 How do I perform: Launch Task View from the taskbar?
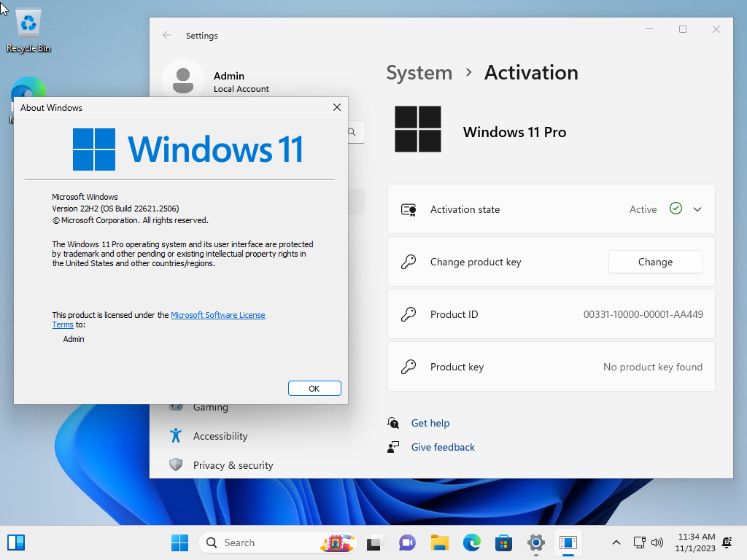pyautogui.click(x=374, y=542)
